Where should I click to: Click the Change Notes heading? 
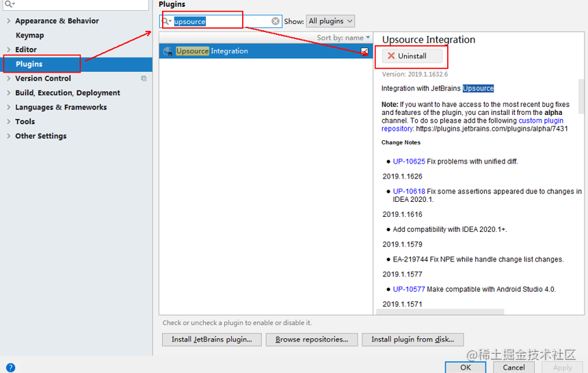[x=401, y=142]
